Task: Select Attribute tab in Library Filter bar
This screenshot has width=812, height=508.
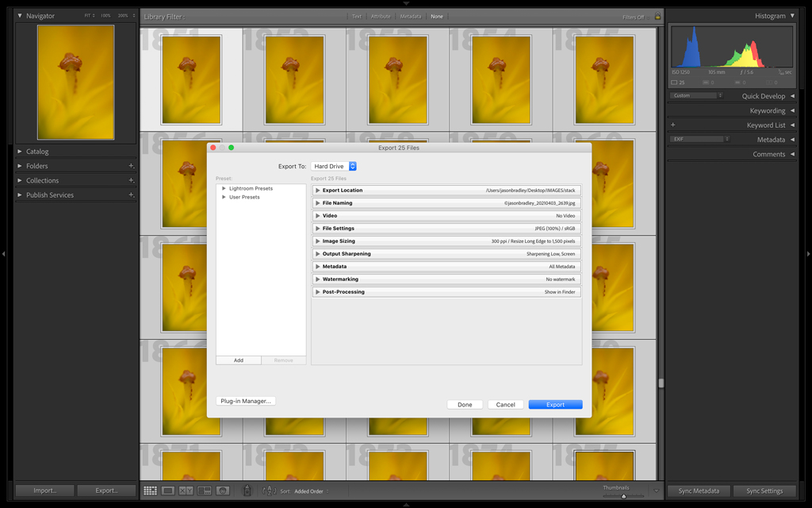Action: coord(381,17)
